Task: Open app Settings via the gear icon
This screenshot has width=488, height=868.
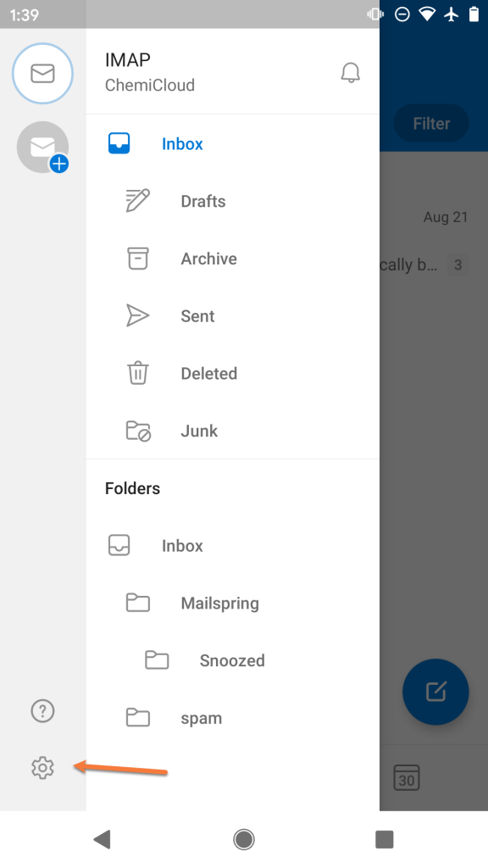Action: [42, 768]
